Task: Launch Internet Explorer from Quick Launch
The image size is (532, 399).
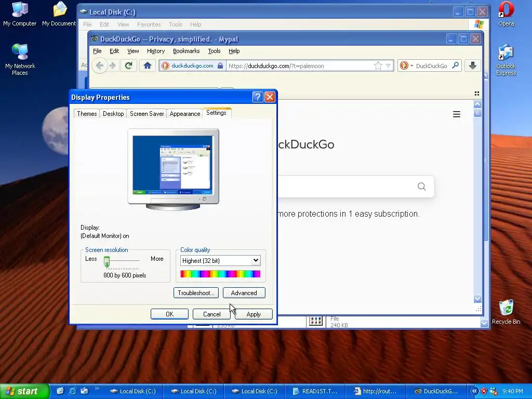Action: click(72, 391)
